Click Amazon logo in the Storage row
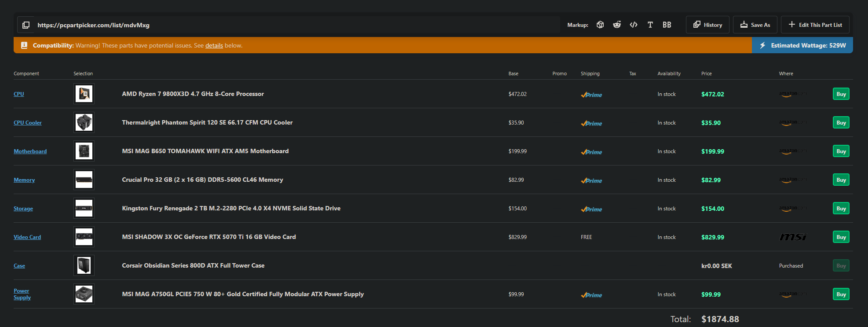The width and height of the screenshot is (868, 327). pos(793,208)
